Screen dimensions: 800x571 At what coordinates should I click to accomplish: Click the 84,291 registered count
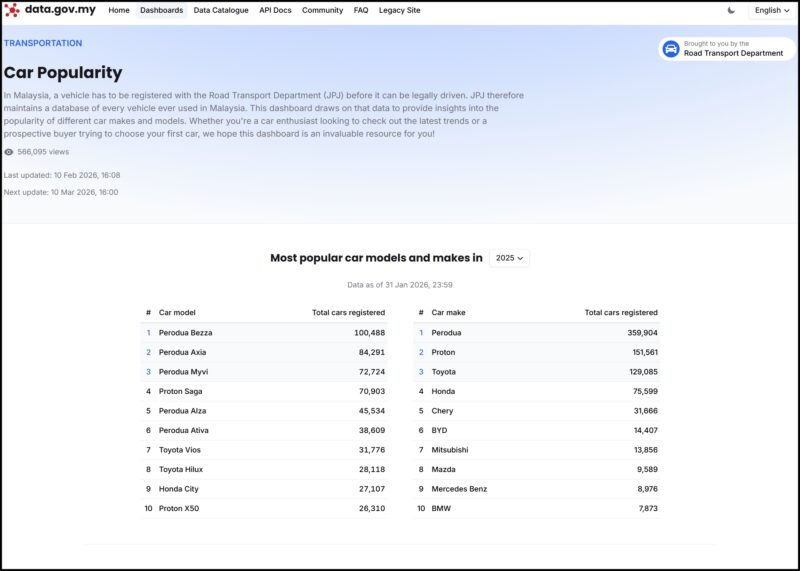(372, 352)
